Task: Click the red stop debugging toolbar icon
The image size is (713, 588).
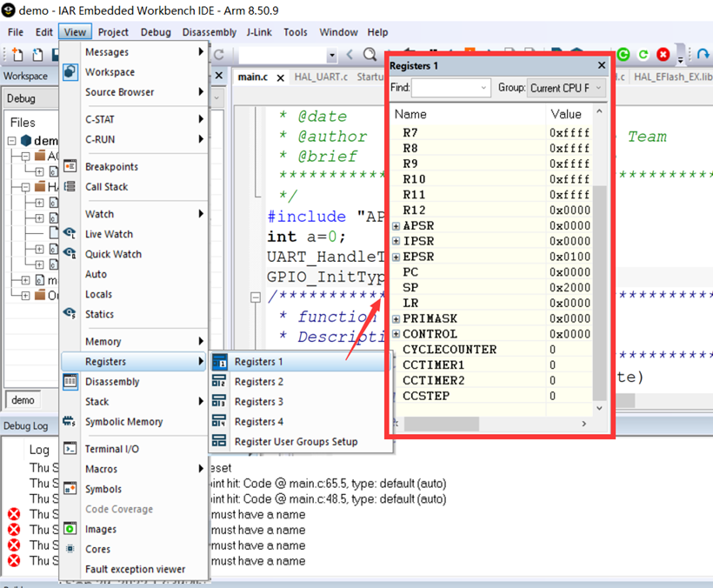Action: (x=663, y=55)
